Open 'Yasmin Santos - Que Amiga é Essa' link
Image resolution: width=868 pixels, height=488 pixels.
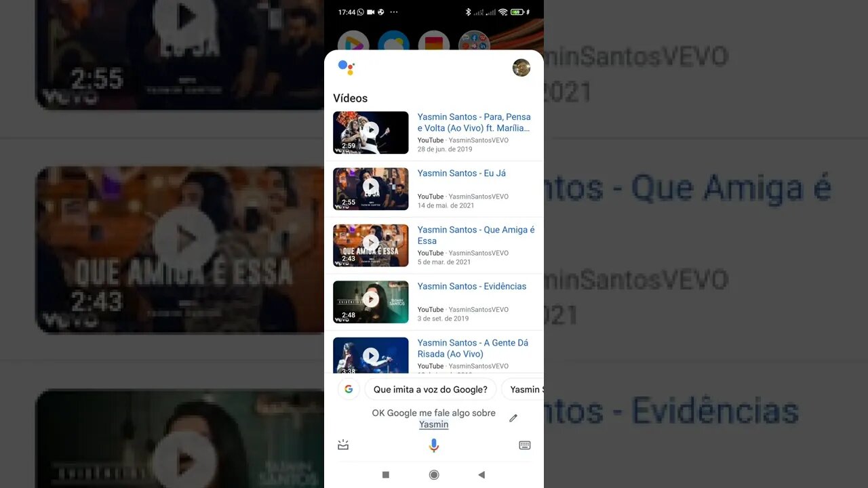point(476,235)
